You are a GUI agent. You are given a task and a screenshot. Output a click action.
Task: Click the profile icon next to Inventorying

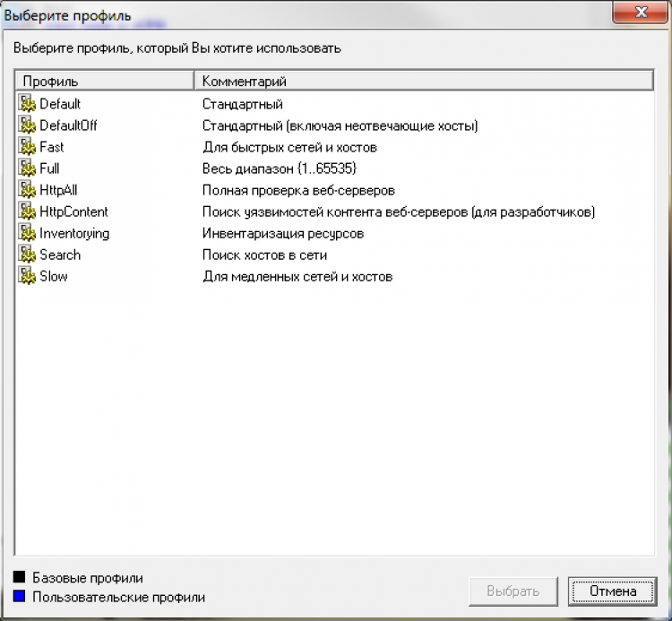[x=27, y=233]
